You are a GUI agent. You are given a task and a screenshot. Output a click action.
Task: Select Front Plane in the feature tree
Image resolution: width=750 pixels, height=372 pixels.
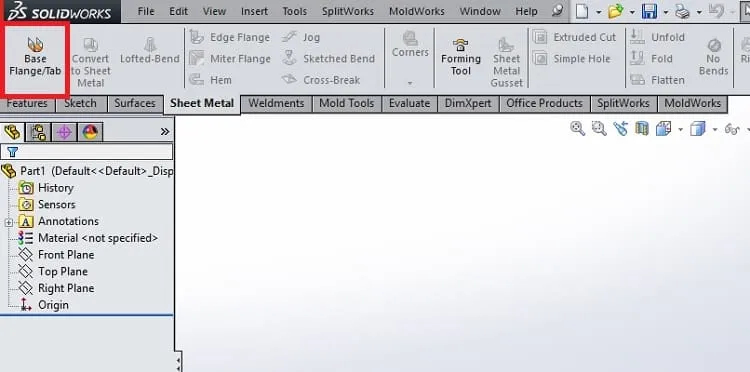(x=66, y=255)
